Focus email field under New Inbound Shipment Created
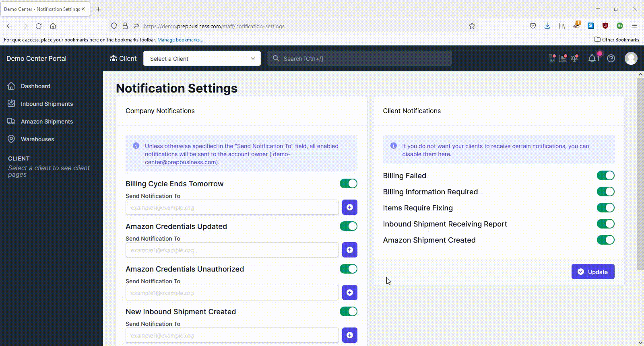 (x=232, y=335)
